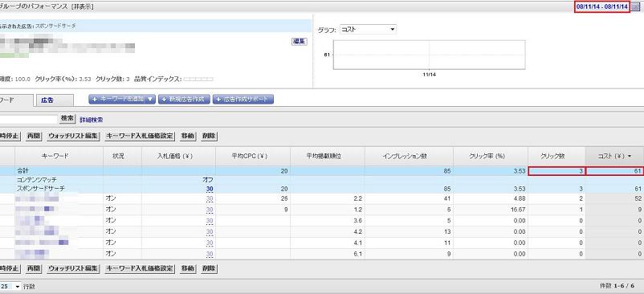This screenshot has height=294, width=644.
Task: Click the 広告作成サポート button
Action: point(243,100)
